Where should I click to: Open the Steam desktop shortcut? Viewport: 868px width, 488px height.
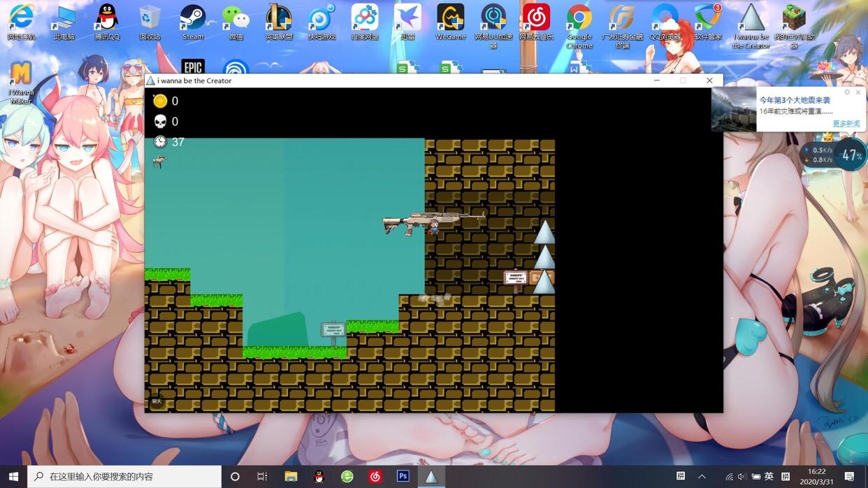(193, 22)
